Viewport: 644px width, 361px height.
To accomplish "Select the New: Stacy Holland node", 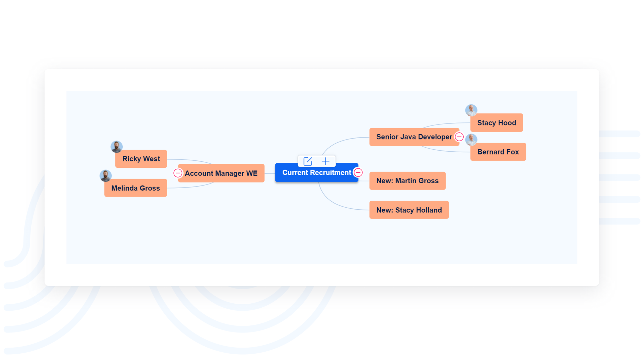I will pos(409,210).
